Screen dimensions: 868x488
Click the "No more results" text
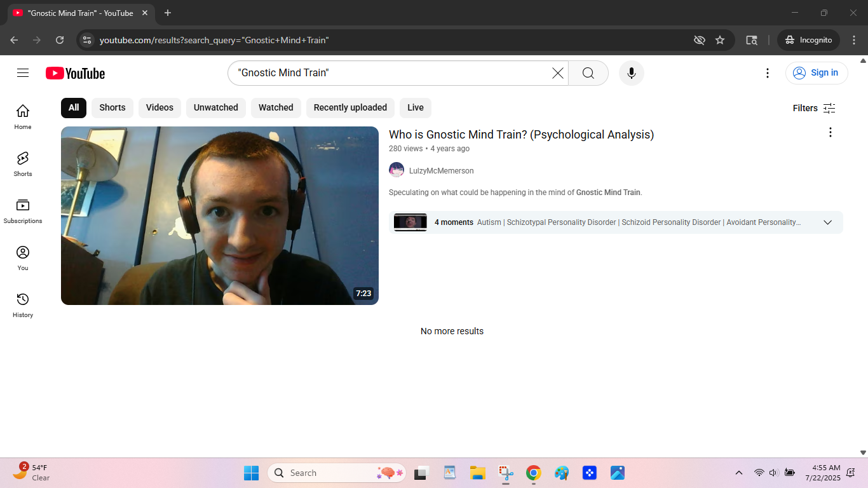[452, 331]
